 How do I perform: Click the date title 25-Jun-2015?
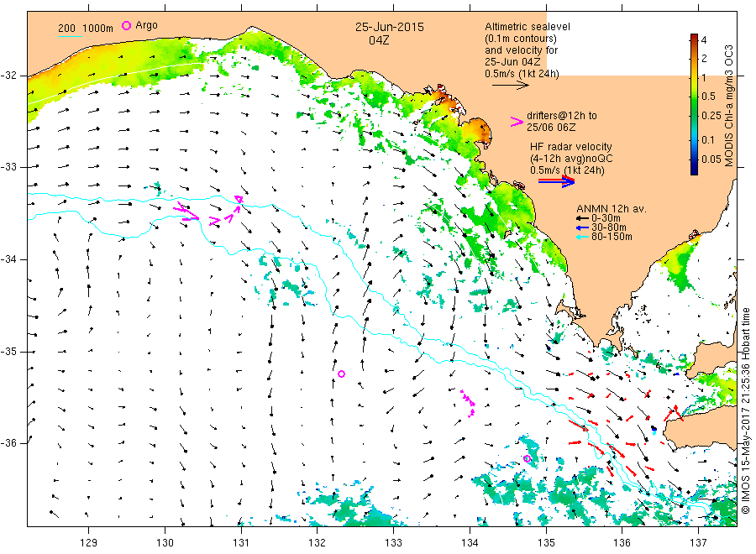(390, 27)
